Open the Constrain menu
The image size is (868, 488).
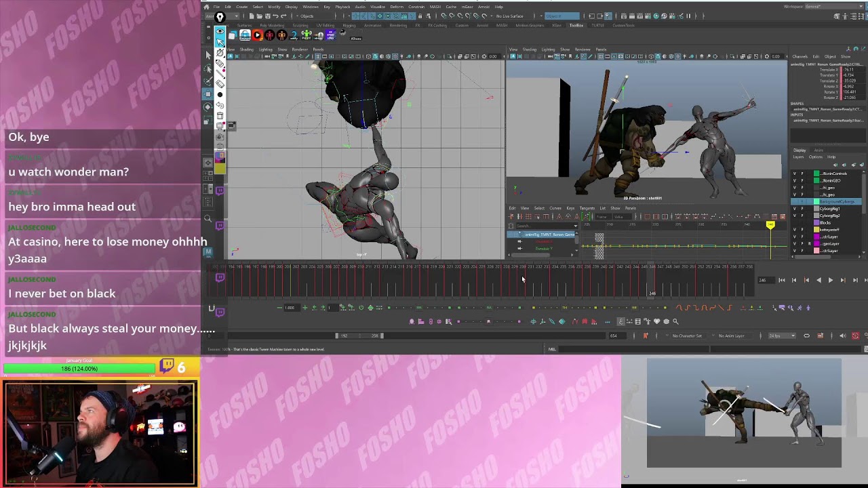click(x=416, y=7)
